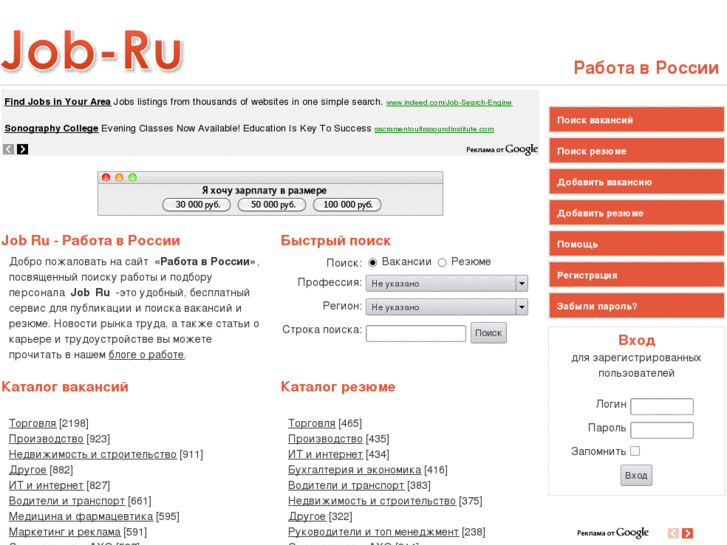Follow the Sonography College ad URL
Viewport: 727px width, 545px height.
click(434, 129)
